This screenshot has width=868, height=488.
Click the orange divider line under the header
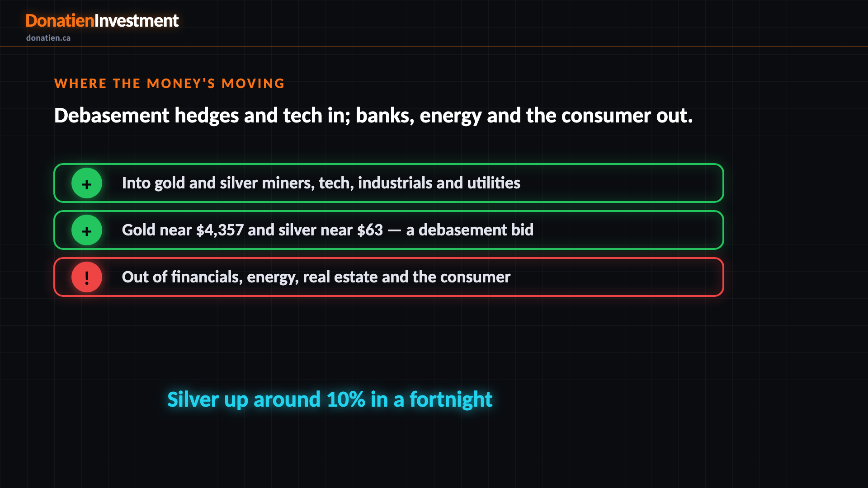(x=434, y=46)
